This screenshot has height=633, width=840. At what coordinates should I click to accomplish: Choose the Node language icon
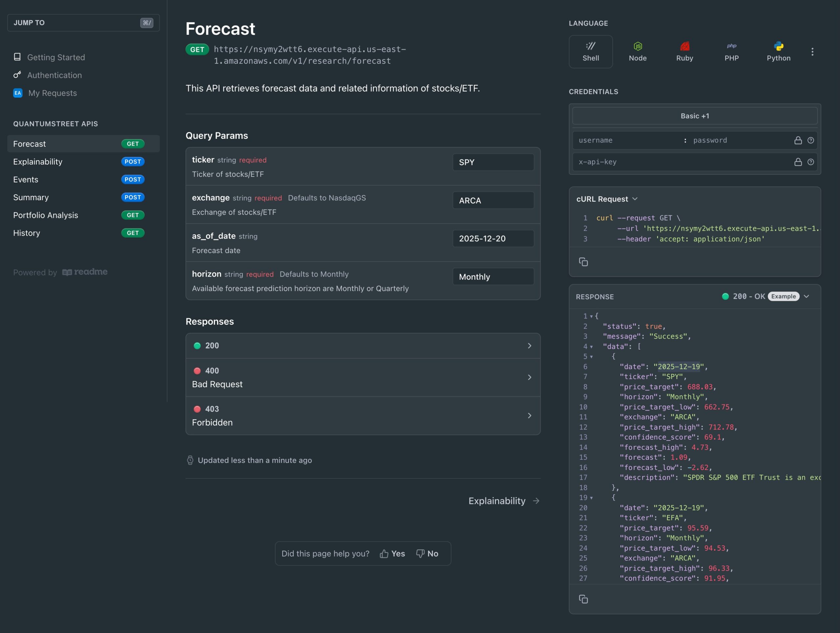[x=637, y=51]
